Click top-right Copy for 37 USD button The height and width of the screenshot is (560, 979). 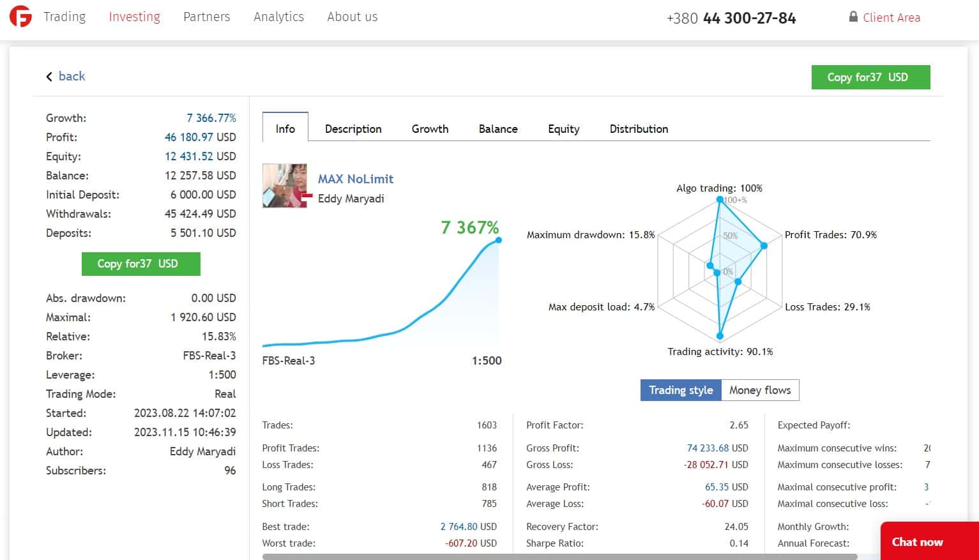[x=870, y=77]
